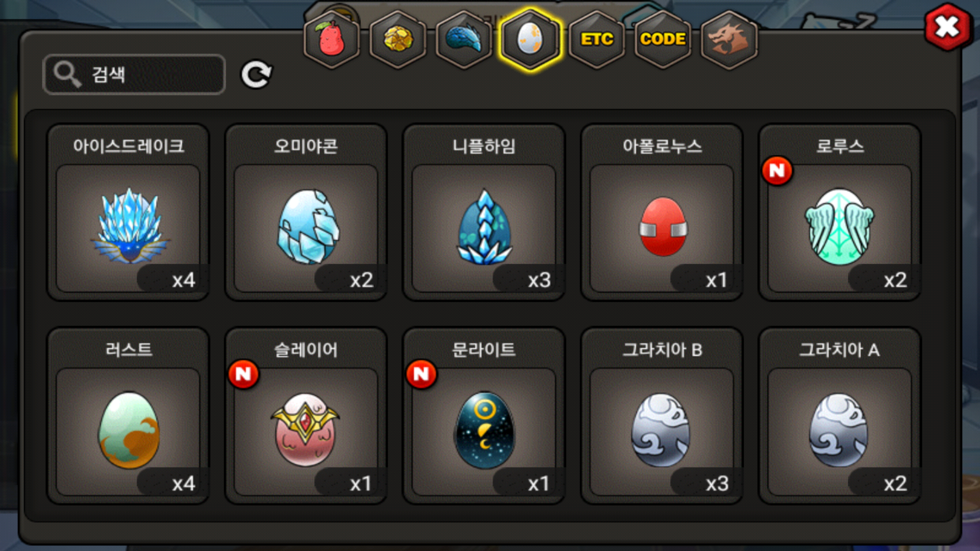
Task: Select the highlighted egg tab icon
Action: [x=530, y=39]
